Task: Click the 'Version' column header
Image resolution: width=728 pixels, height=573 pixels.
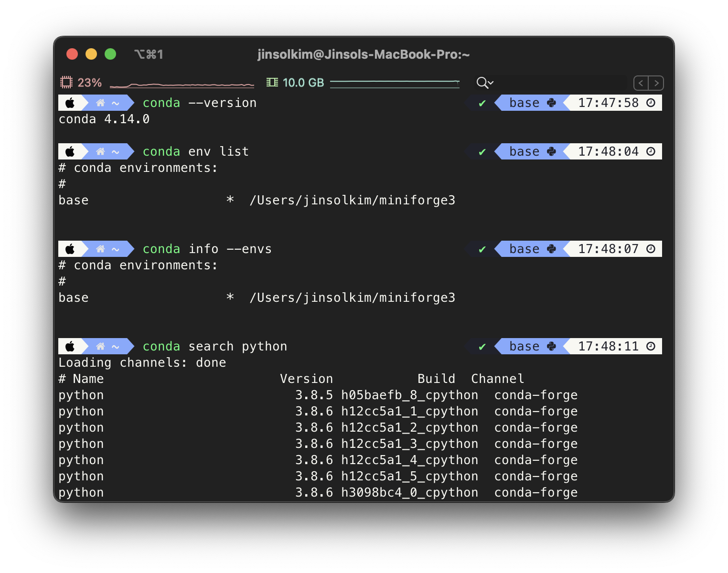Action: tap(307, 379)
